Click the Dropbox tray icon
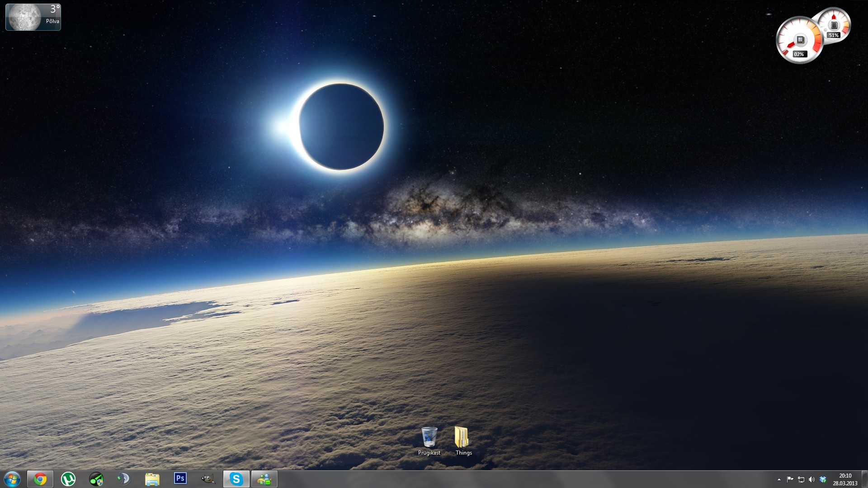The width and height of the screenshot is (868, 488). pyautogui.click(x=823, y=479)
